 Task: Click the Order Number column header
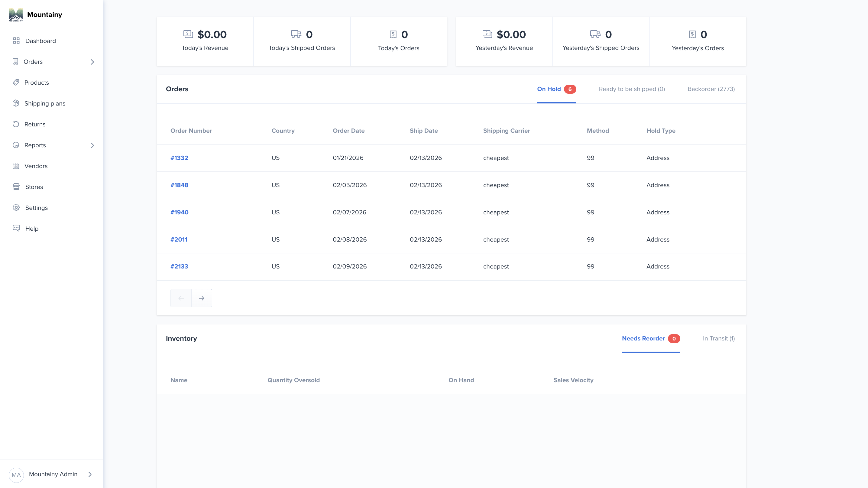[191, 131]
